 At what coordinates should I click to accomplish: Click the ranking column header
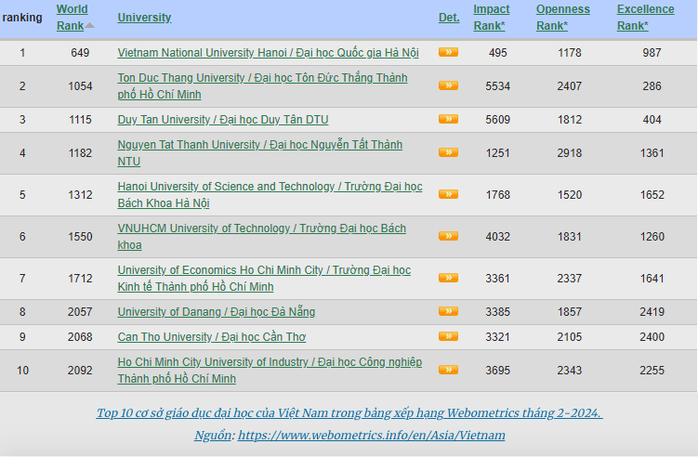[x=22, y=17]
